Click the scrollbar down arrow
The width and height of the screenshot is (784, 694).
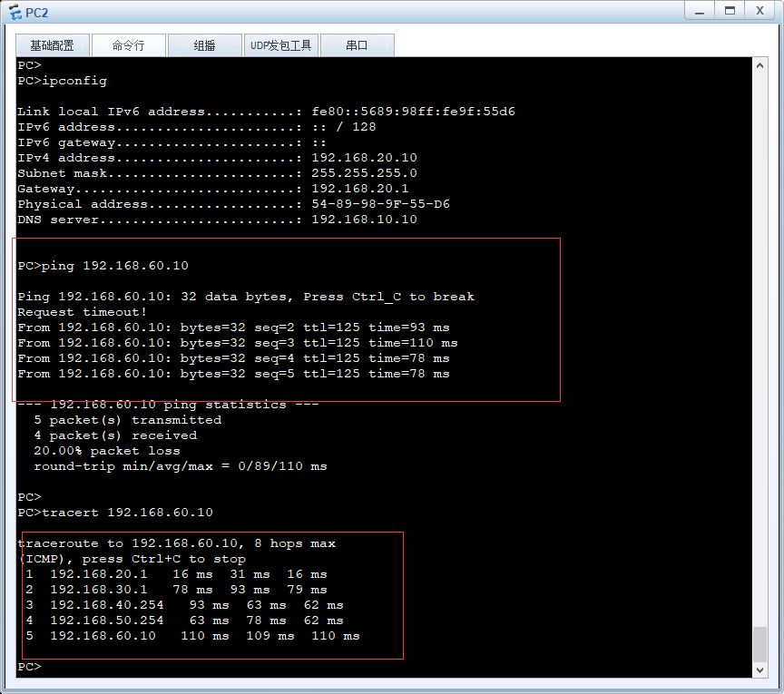759,670
